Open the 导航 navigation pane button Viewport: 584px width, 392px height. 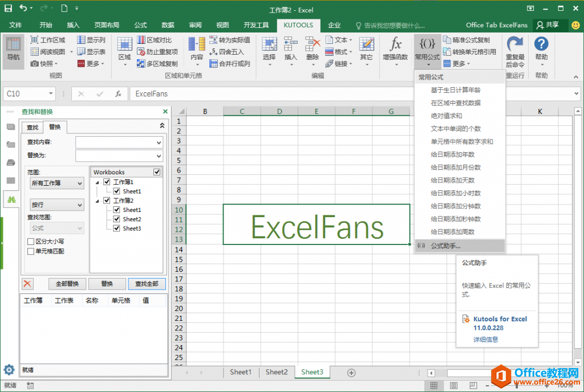14,50
